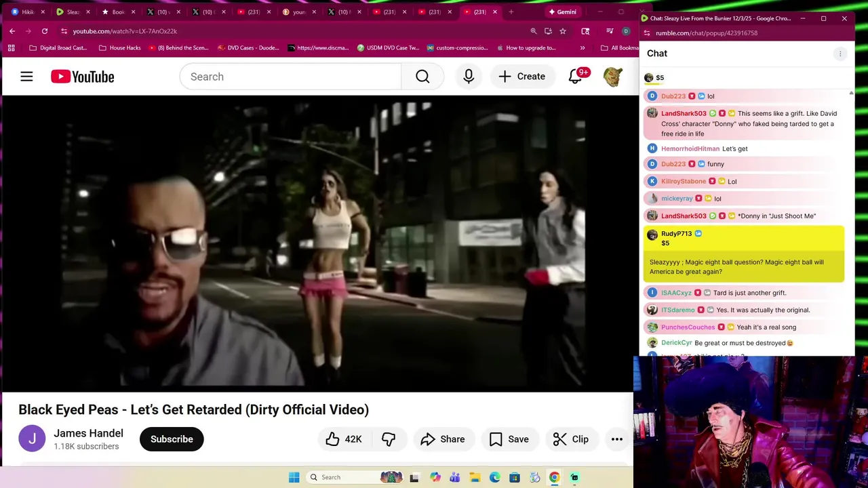The width and height of the screenshot is (868, 488).
Task: Open Microsoft Edge from the taskbar
Action: [495, 477]
